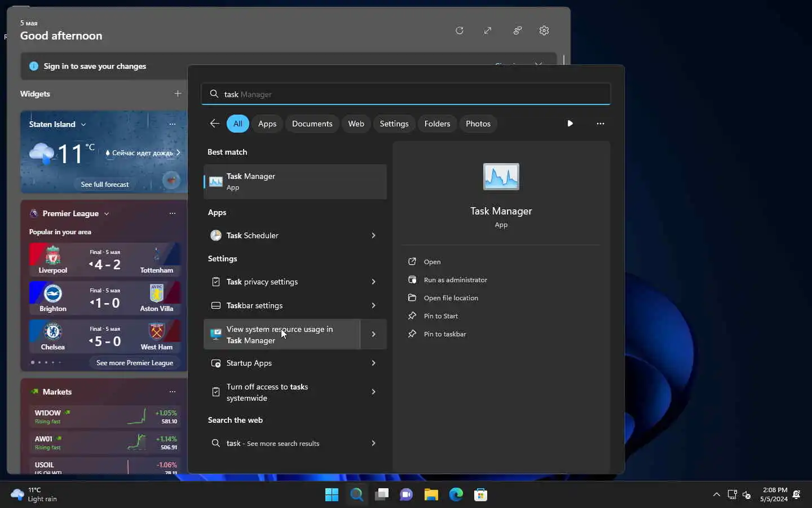Click the taskbar Search icon
The image size is (812, 508).
(356, 494)
